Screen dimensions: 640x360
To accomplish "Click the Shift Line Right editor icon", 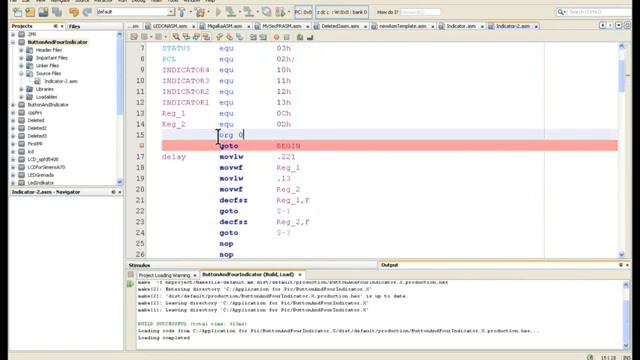I will pos(263,37).
